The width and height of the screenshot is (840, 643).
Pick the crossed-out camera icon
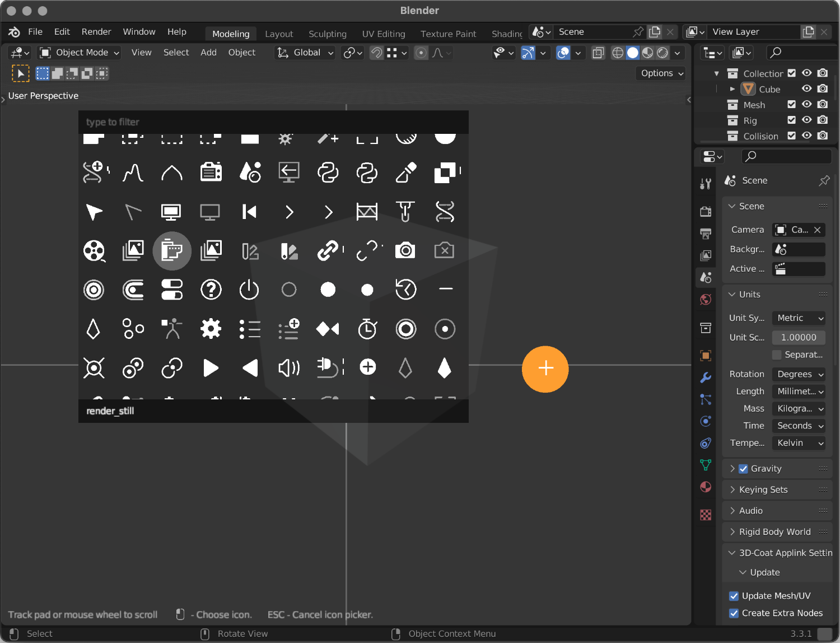click(445, 250)
